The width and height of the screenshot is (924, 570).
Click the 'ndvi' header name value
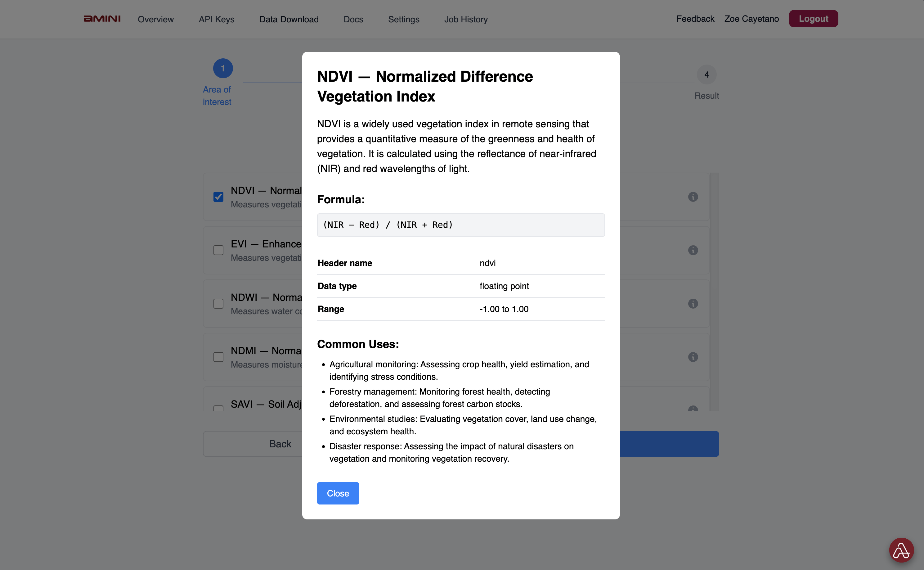coord(487,263)
